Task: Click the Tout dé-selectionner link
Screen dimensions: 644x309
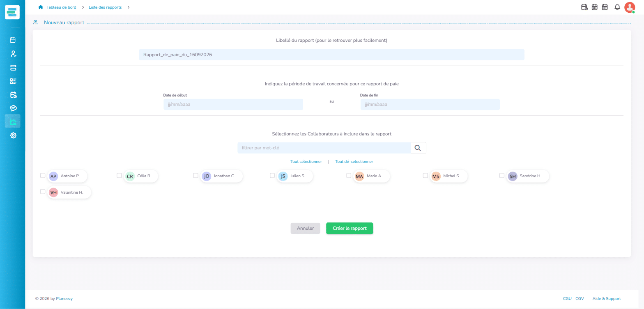Action: point(354,162)
